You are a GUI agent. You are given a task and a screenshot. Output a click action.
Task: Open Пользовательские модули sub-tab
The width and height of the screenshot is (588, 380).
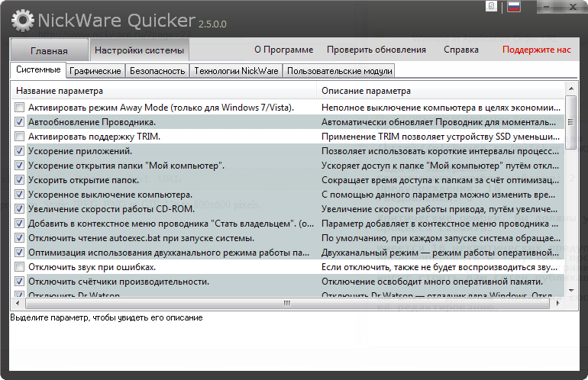339,71
